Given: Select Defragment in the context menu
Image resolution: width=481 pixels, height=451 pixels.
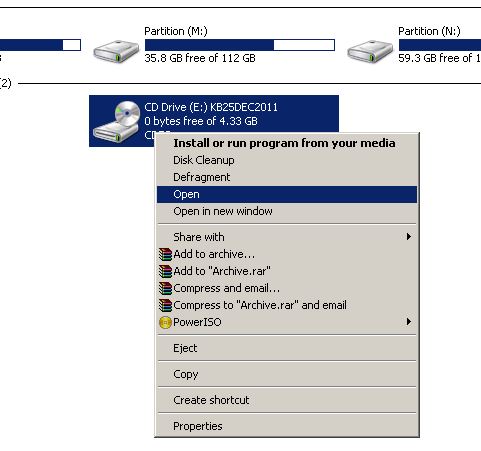Looking at the screenshot, I should pyautogui.click(x=287, y=177).
